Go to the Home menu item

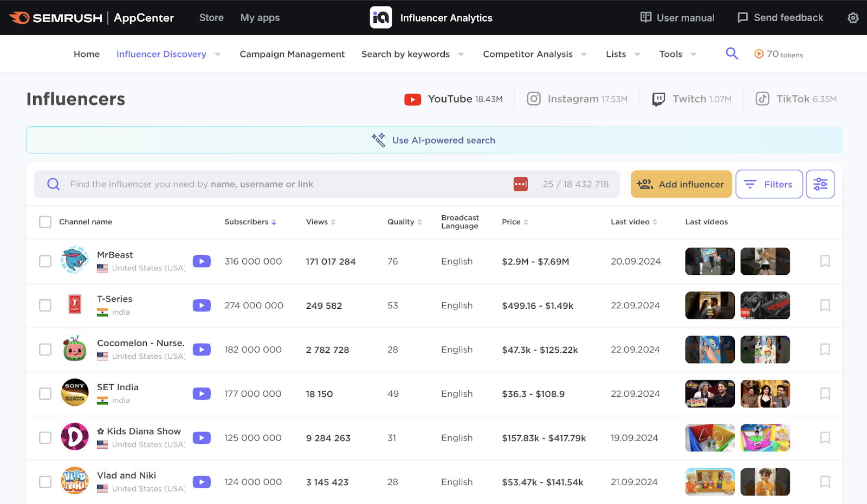click(x=87, y=54)
